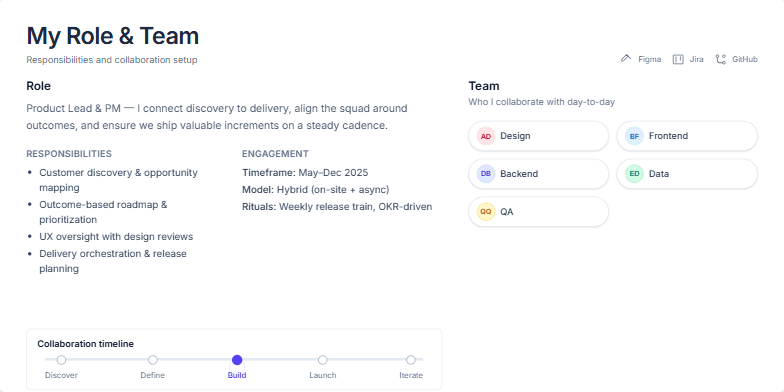Click the Product Lead & PM description paragraph
This screenshot has width=784, height=392.
217,117
